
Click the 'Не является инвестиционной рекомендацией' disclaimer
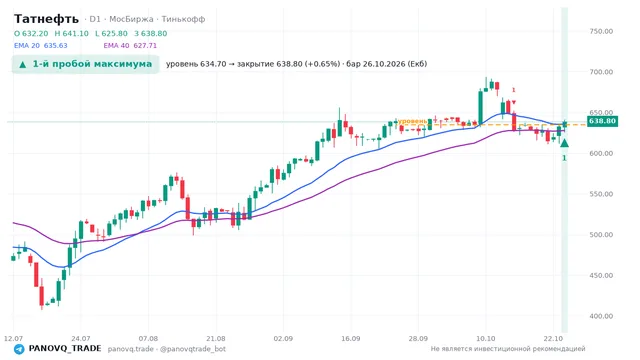[x=508, y=349]
